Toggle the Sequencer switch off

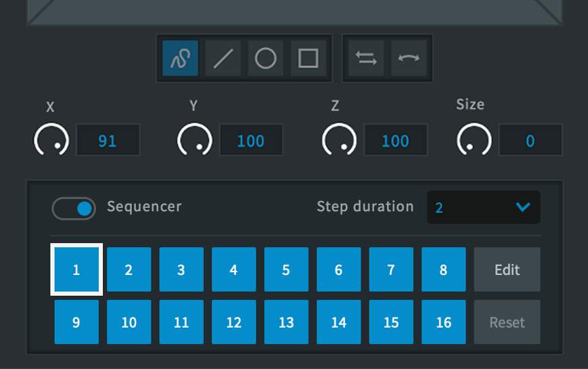coord(74,208)
